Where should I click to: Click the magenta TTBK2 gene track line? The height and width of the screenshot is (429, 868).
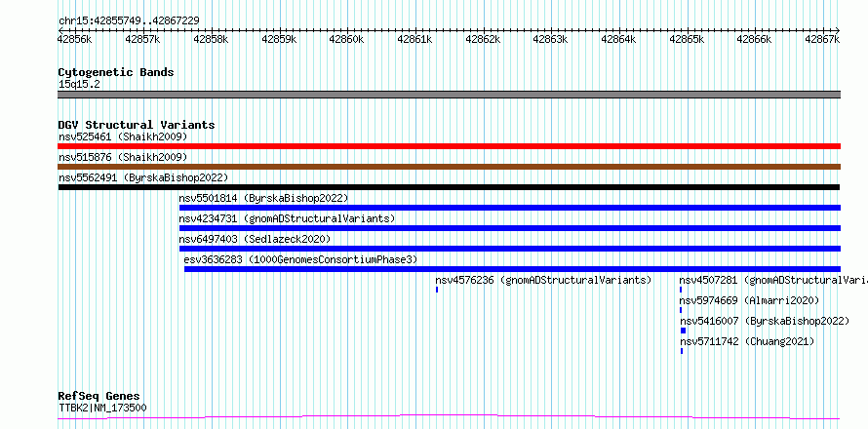449,417
